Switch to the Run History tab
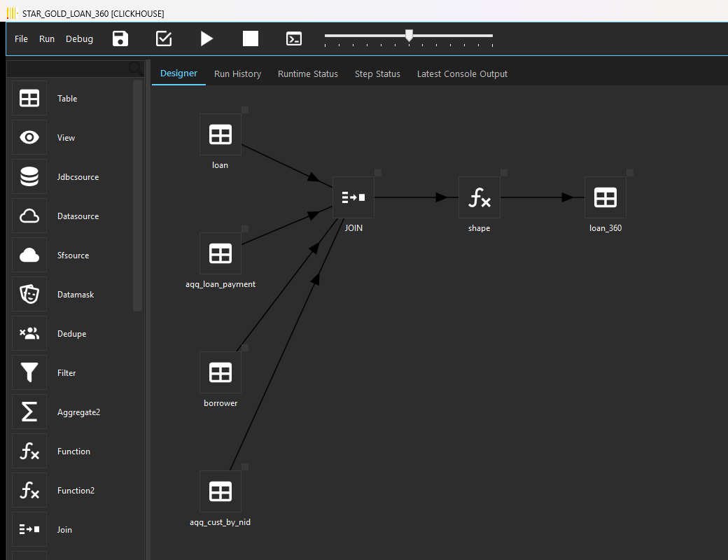Image resolution: width=728 pixels, height=560 pixels. 238,73
